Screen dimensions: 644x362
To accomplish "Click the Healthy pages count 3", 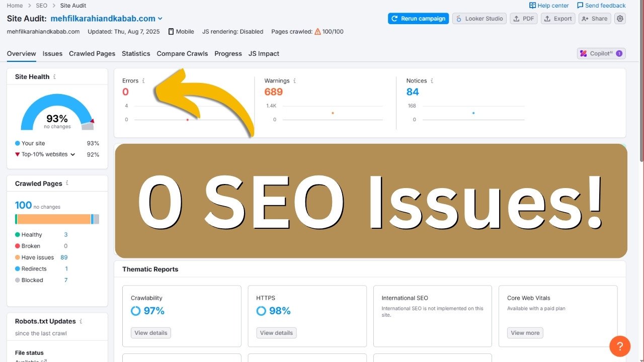I will (65, 235).
